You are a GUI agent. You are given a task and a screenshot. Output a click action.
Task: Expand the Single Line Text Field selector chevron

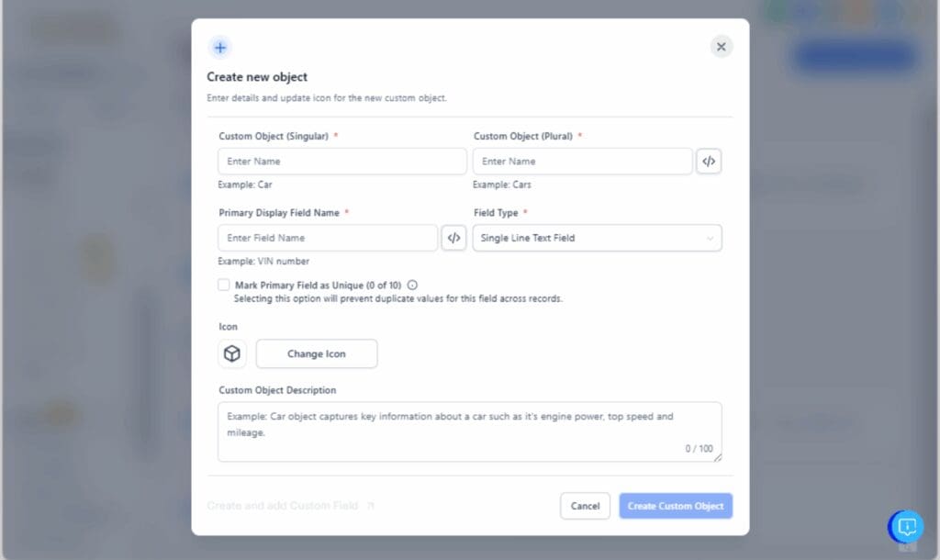711,238
